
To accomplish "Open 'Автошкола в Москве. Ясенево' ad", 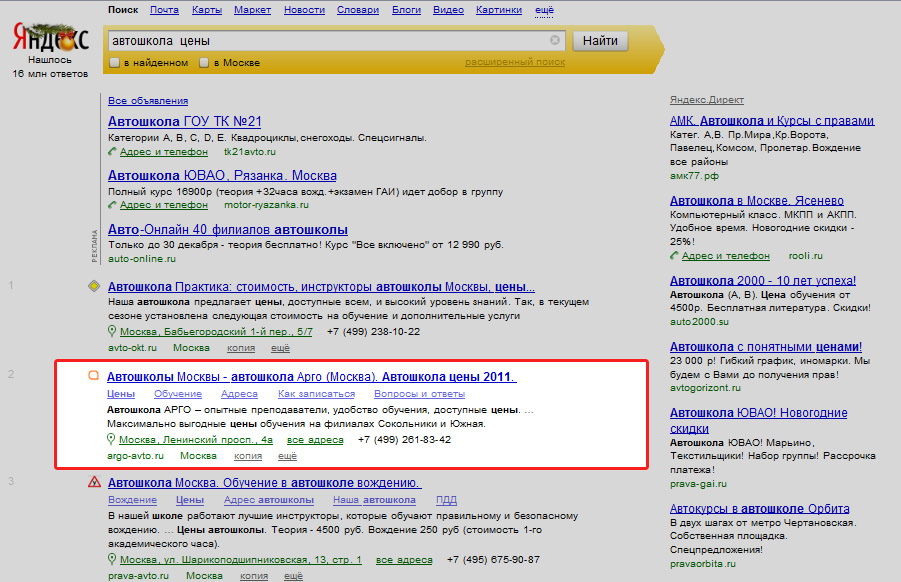I will point(757,201).
